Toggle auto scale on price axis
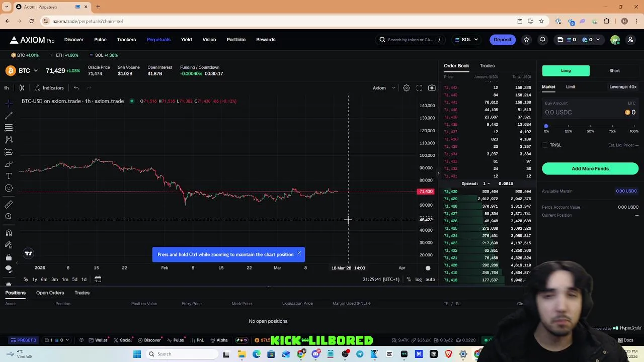The image size is (644, 362). click(430, 280)
